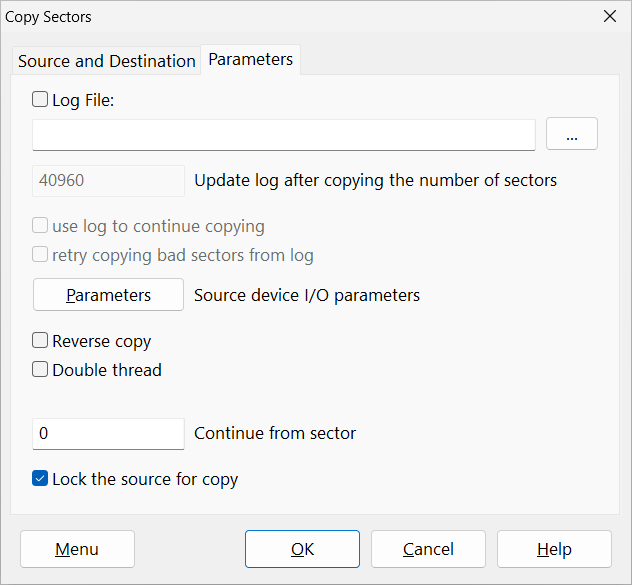Open the source device I/O Parameters button

tap(109, 295)
